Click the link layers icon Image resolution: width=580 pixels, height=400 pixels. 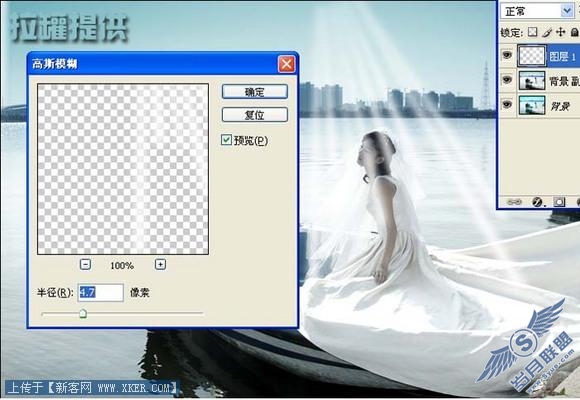tap(514, 202)
